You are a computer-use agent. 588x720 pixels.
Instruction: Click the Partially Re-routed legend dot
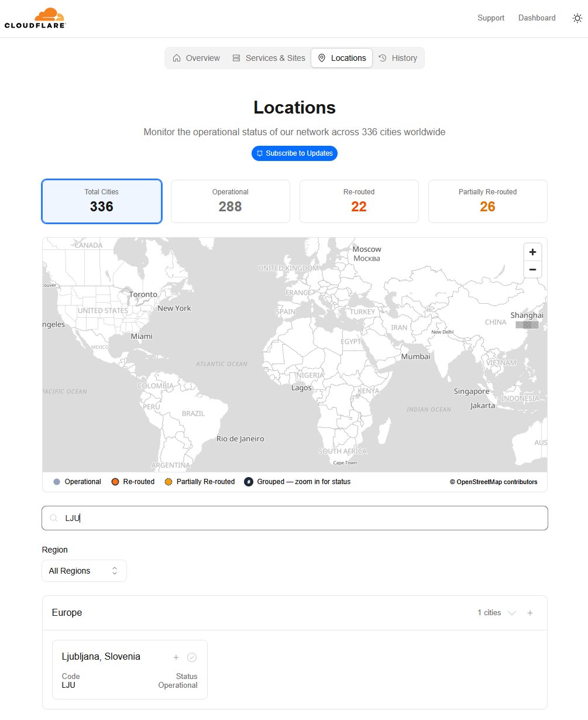169,482
